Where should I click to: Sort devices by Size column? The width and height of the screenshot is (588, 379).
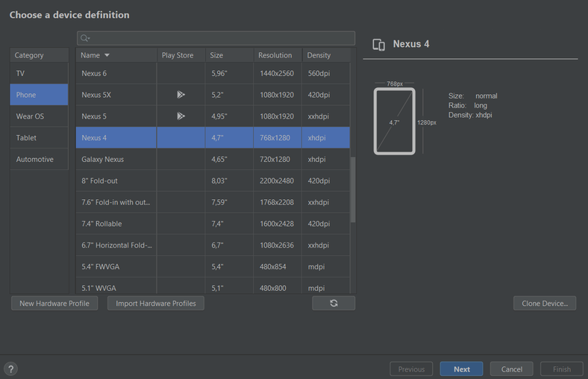(x=216, y=55)
